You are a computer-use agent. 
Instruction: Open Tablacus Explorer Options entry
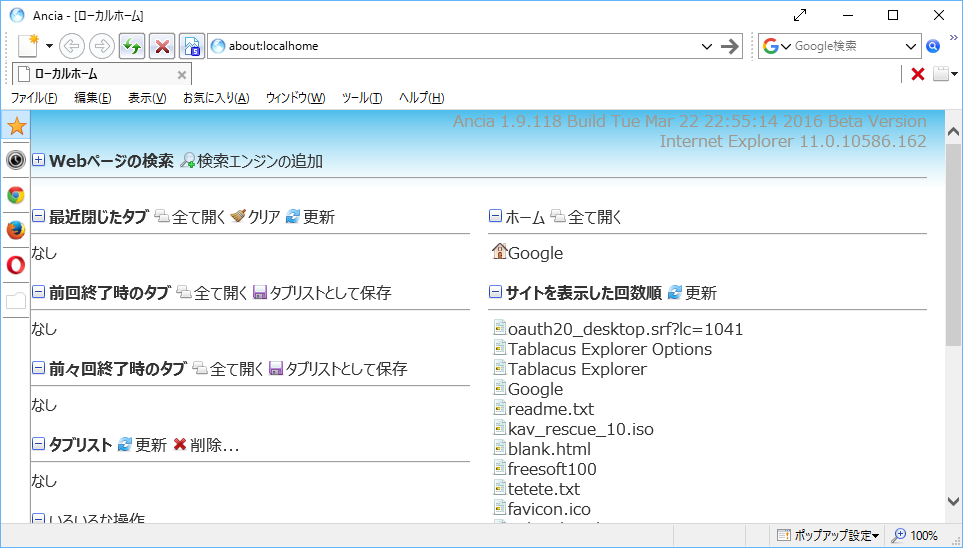pyautogui.click(x=610, y=349)
